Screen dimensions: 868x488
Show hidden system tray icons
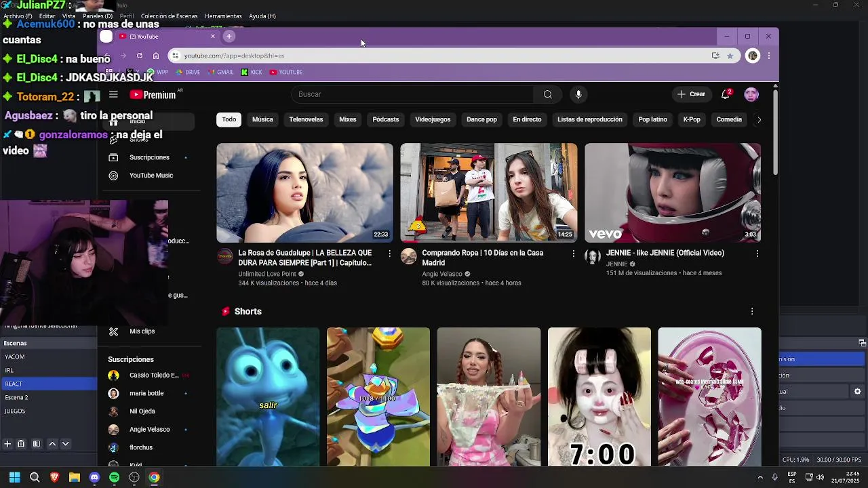click(x=760, y=477)
